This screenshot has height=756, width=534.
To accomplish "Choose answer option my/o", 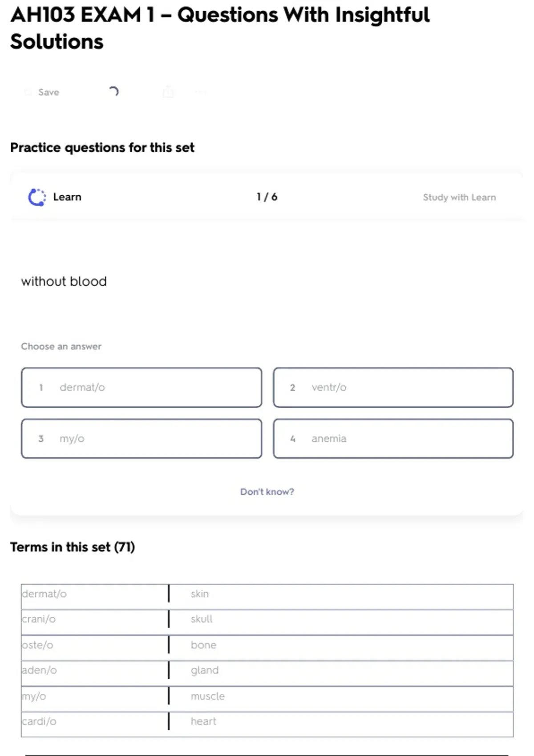I will pos(142,438).
